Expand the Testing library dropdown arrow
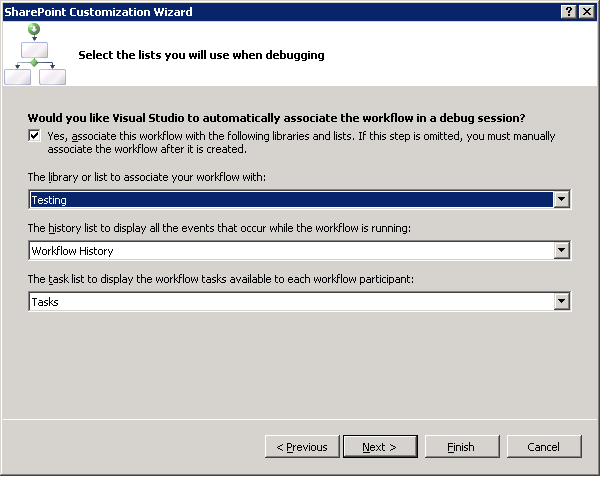Screen dimensions: 601x477 562,200
